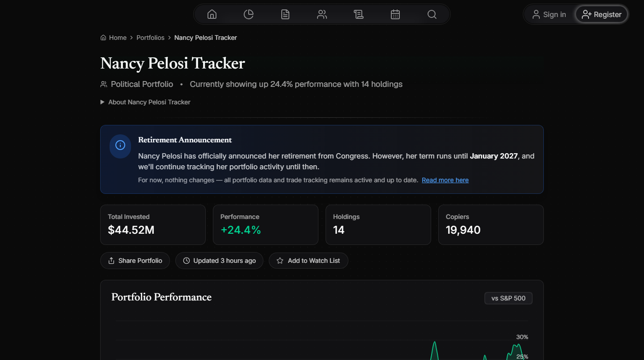Open the people icon in navigation bar
644x360 pixels.
[322, 14]
